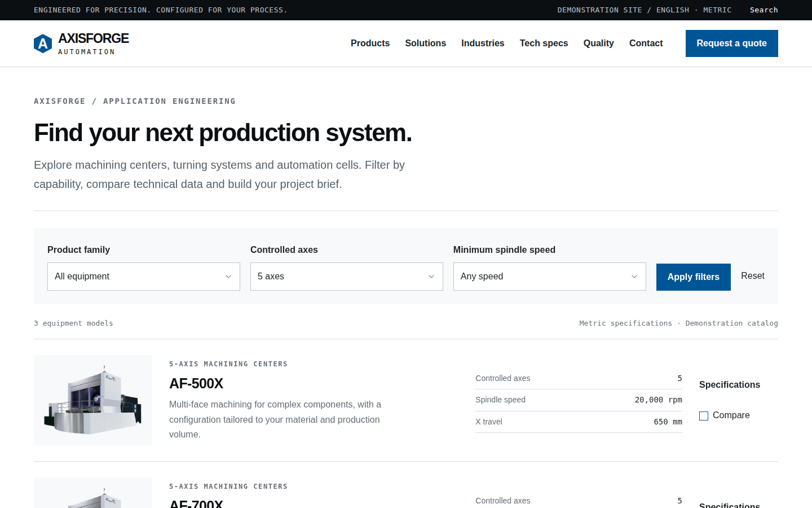Image resolution: width=812 pixels, height=508 pixels.
Task: Click "Spindle speed" label in AF-500X specs
Action: pos(500,400)
